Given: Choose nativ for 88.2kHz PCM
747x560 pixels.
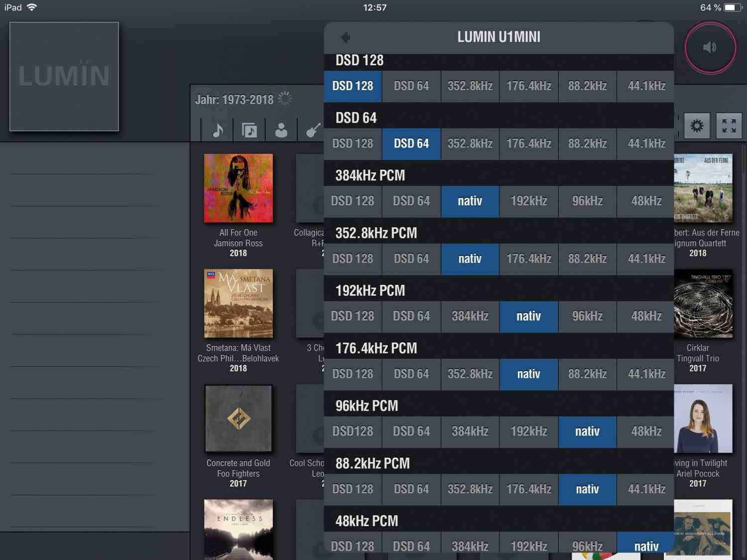Looking at the screenshot, I should click(x=587, y=489).
